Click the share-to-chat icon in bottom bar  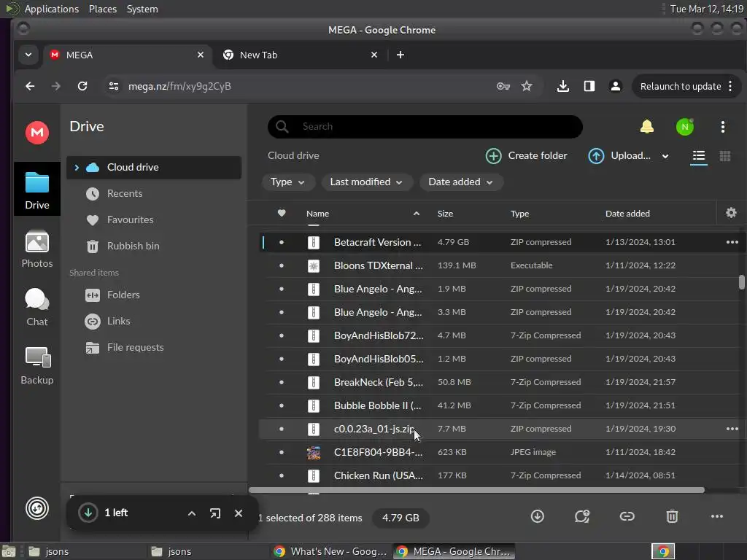[582, 516]
